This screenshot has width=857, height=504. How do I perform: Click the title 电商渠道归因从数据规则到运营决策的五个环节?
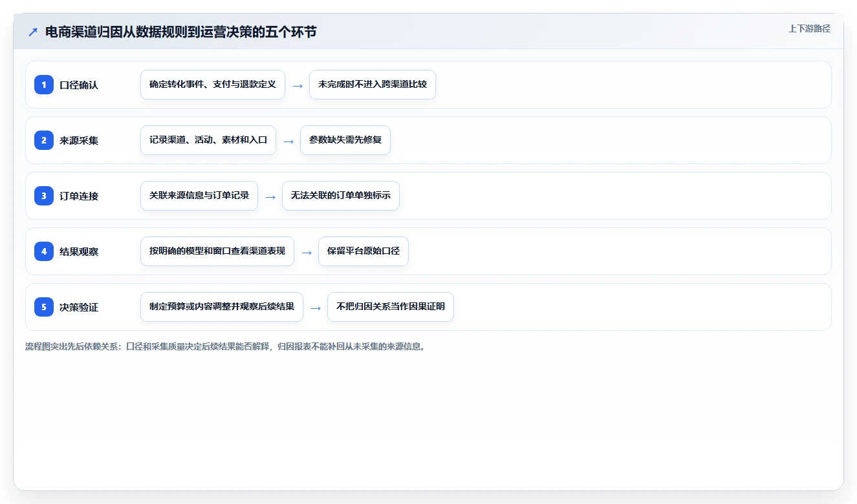tap(181, 32)
